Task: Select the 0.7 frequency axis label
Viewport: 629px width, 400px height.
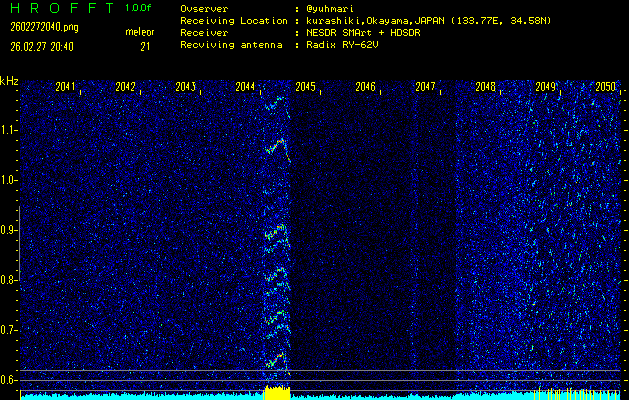Action: (10, 330)
